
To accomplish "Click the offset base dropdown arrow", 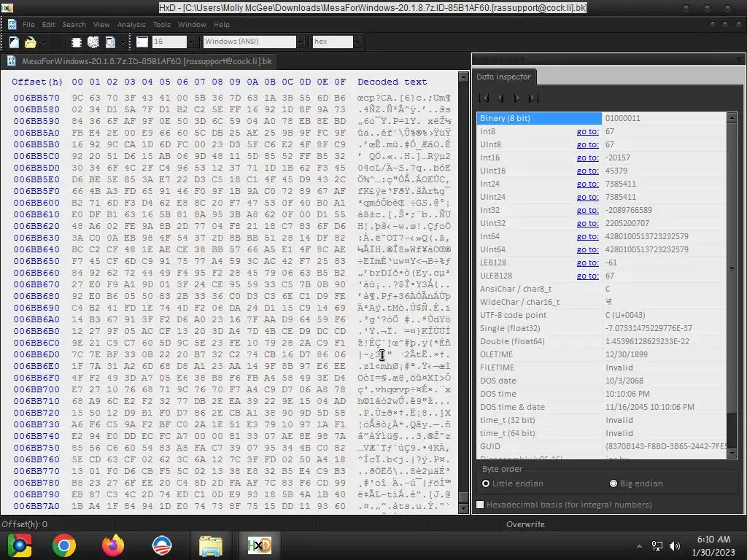I will point(357,42).
